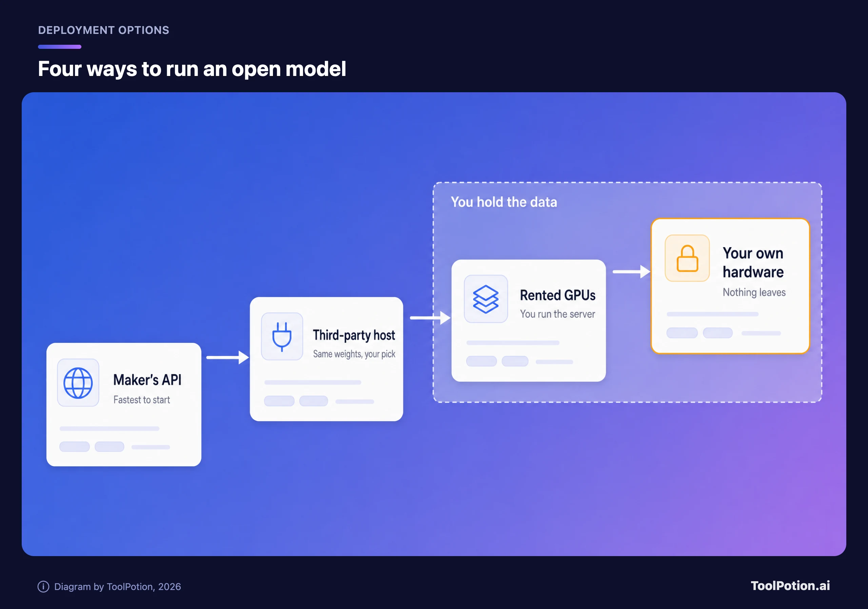Click the 'Four ways to run an open model' heading
868x609 pixels.
[192, 69]
